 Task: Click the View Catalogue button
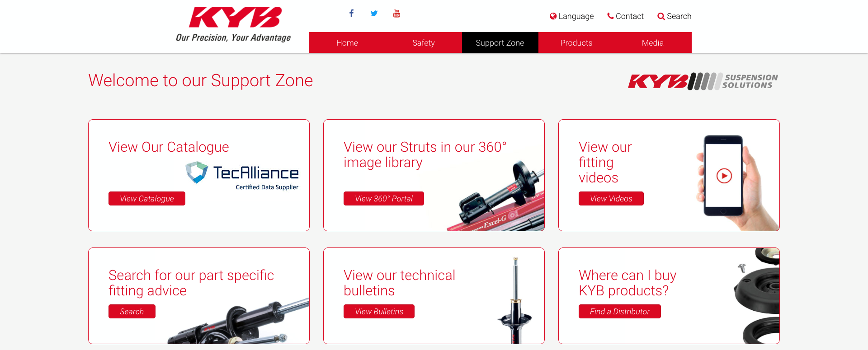(147, 199)
